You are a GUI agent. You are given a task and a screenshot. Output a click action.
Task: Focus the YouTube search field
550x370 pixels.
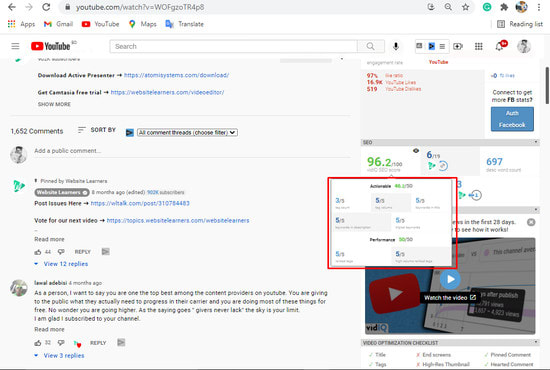pos(233,46)
